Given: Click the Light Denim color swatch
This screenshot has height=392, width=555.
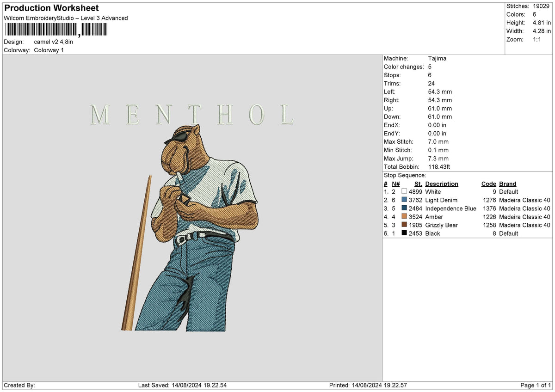Looking at the screenshot, I should click(404, 200).
